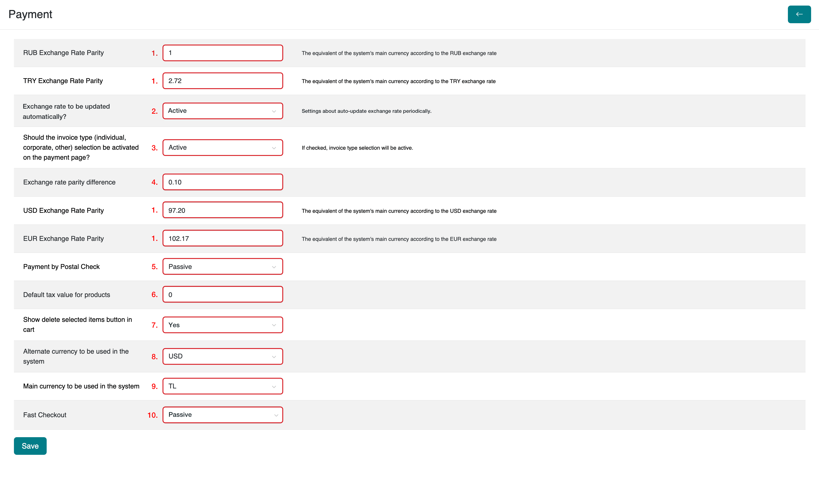Click the Payment page heading
Viewport: 819px width, 504px height.
pyautogui.click(x=30, y=14)
